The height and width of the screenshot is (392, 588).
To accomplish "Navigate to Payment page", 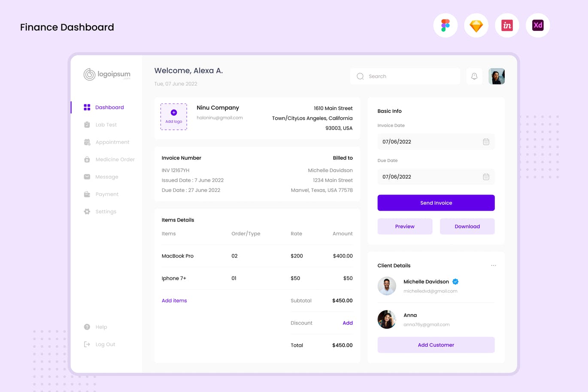I will (106, 194).
